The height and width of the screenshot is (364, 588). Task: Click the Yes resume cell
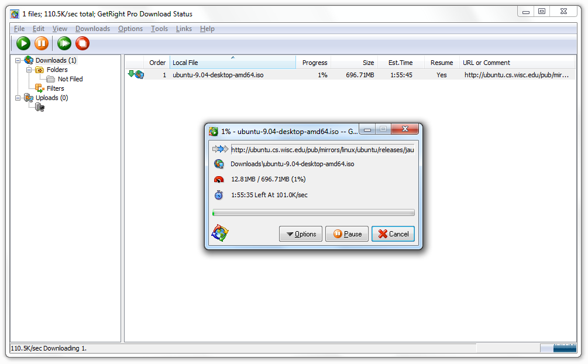(x=442, y=75)
